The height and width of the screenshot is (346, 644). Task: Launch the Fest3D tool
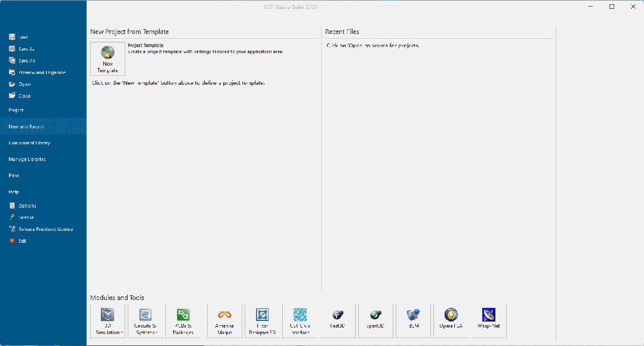[x=338, y=322]
